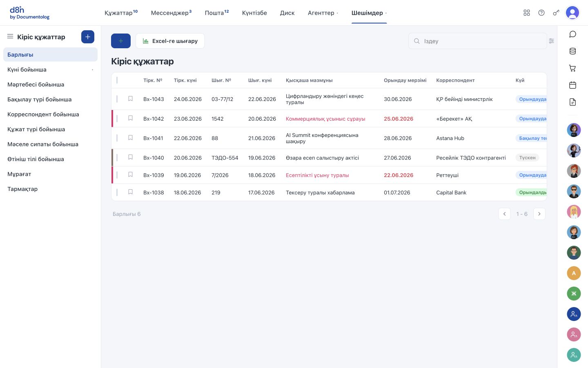Screen dimensions: 588x368
Task: Select row checkbox for Вх-1039
Action: click(117, 175)
